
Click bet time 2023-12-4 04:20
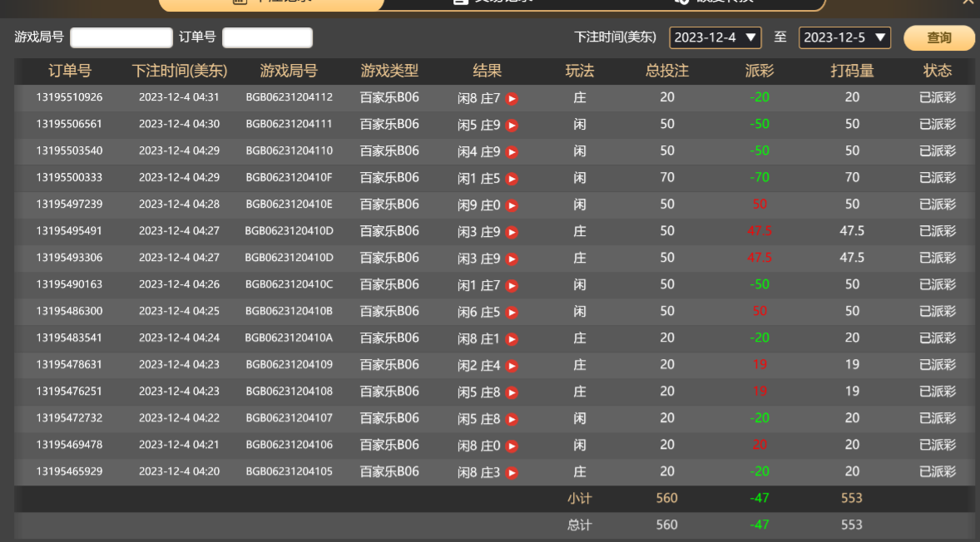180,471
